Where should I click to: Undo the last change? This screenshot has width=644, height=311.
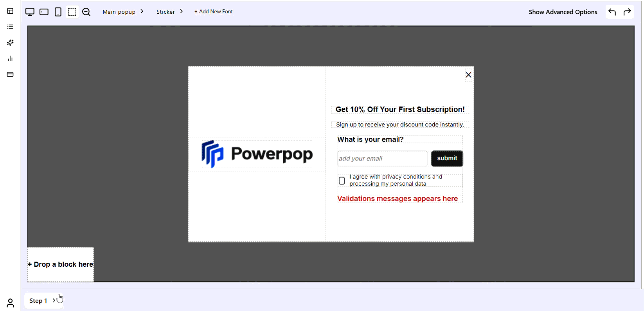point(612,12)
